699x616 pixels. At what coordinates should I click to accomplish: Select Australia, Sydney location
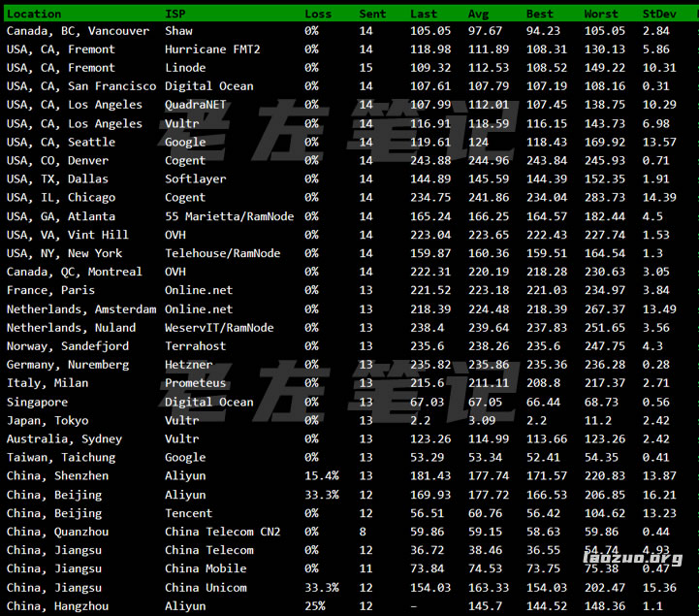pos(64,439)
